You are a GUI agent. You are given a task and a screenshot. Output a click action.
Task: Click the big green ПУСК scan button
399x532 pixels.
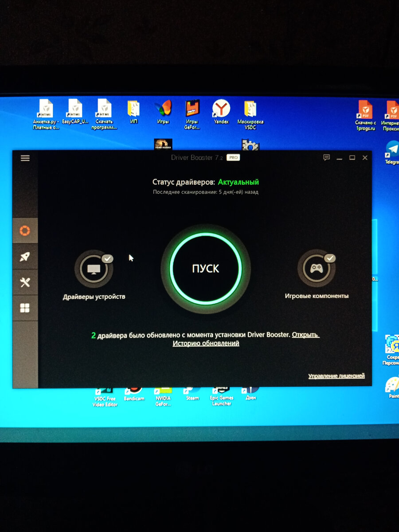pos(206,268)
